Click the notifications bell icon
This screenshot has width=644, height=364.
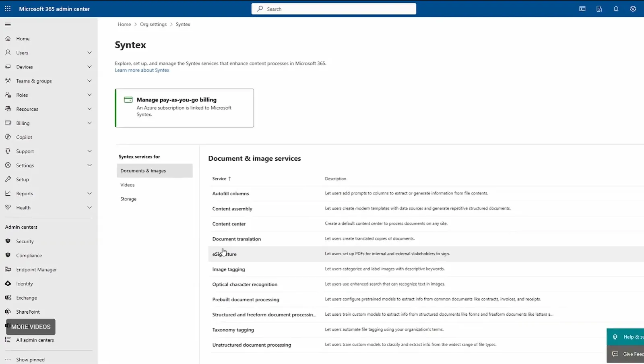pyautogui.click(x=616, y=9)
